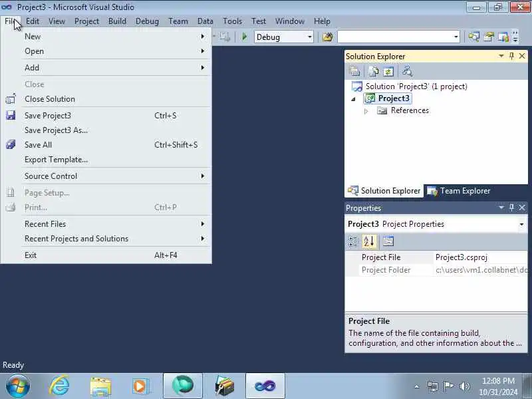Viewport: 532px width, 399px height.
Task: Click the Save All icon in File menu
Action: click(11, 144)
